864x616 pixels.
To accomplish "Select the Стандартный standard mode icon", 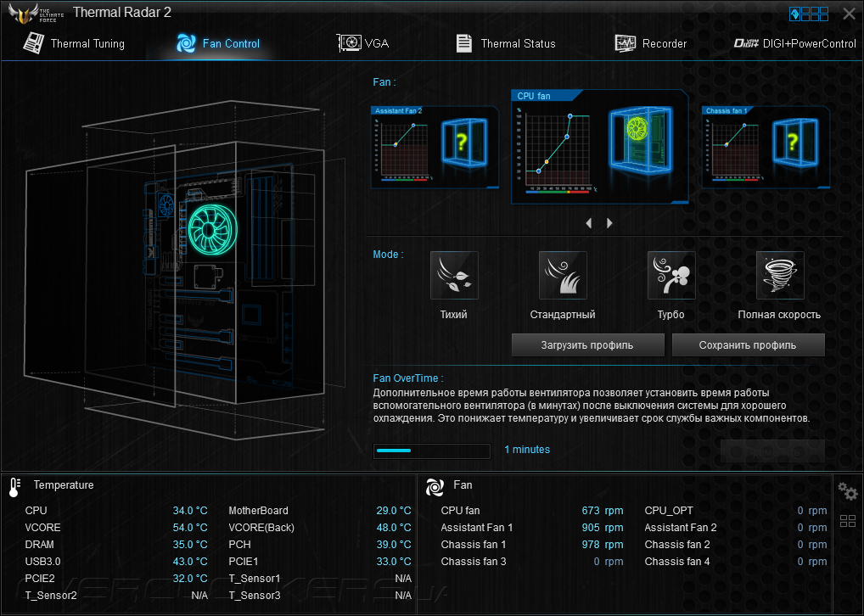I will [x=563, y=276].
